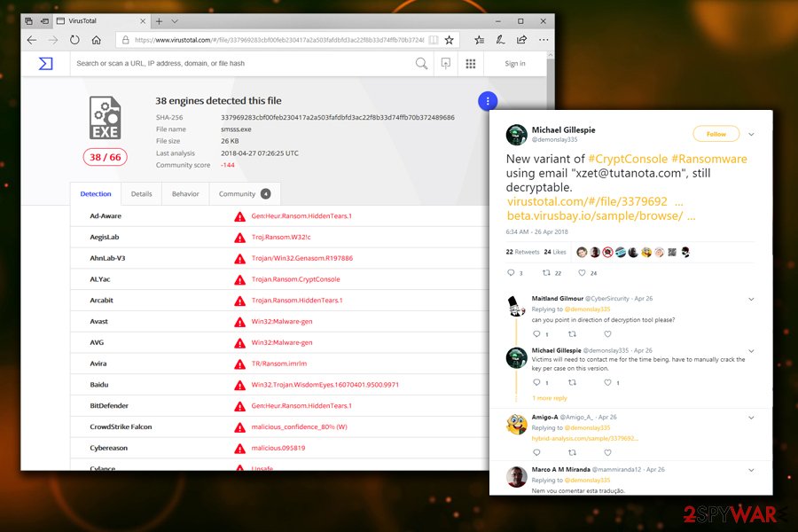Click the VirusTotal logo
Image resolution: width=798 pixels, height=532 pixels.
tap(46, 64)
